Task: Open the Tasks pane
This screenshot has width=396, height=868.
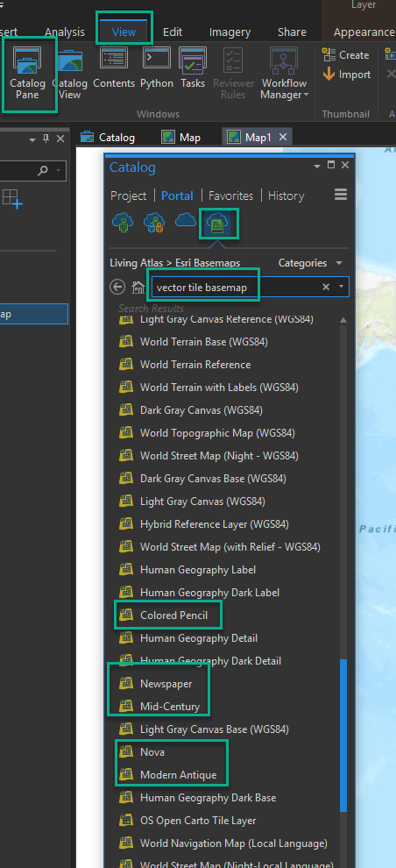Action: point(193,68)
